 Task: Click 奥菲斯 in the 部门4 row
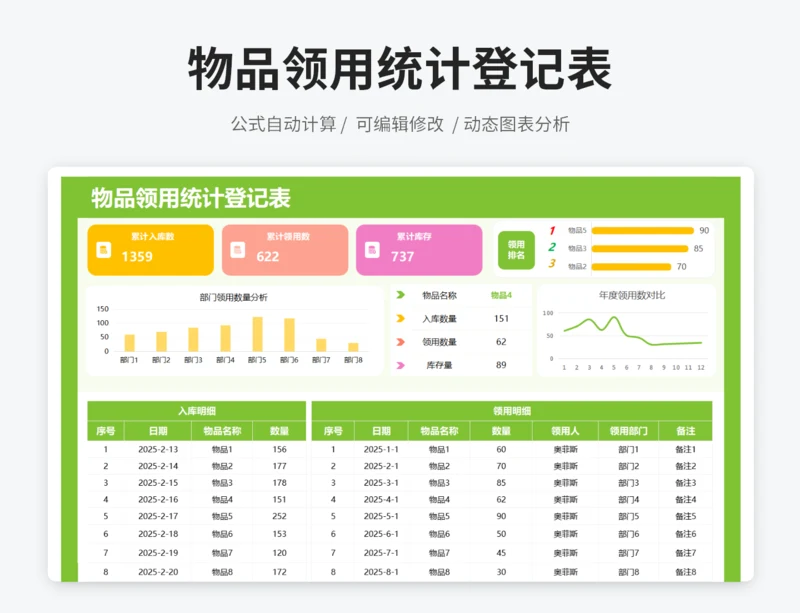coord(565,500)
